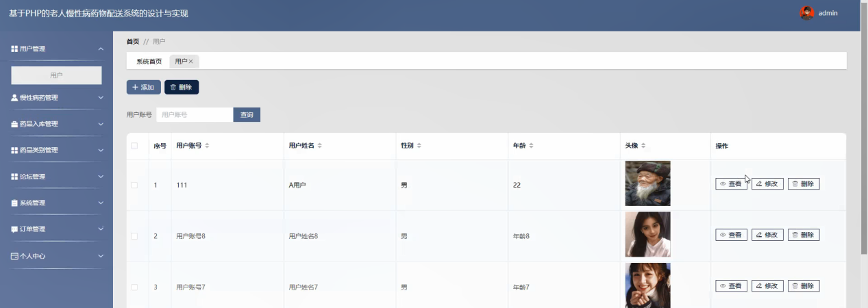The width and height of the screenshot is (868, 308).
Task: Click the dark 删除 batch delete button
Action: 182,87
